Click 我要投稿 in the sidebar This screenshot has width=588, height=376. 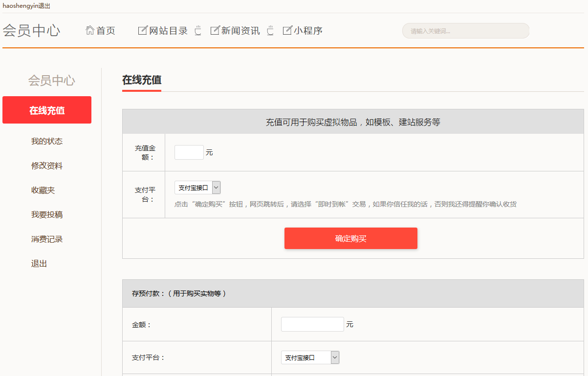click(x=47, y=214)
